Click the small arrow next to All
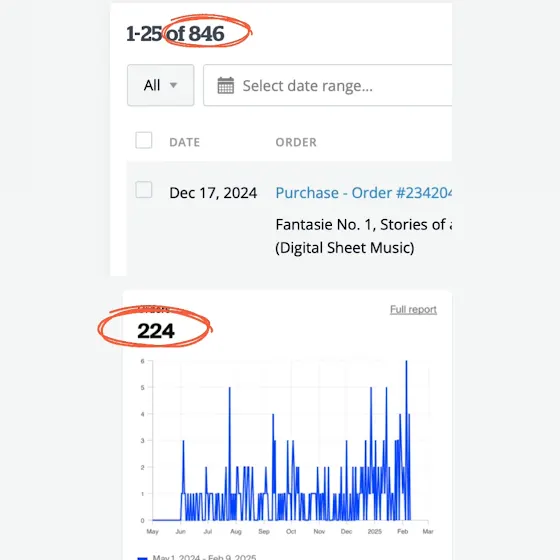This screenshot has height=560, width=560. 173,85
